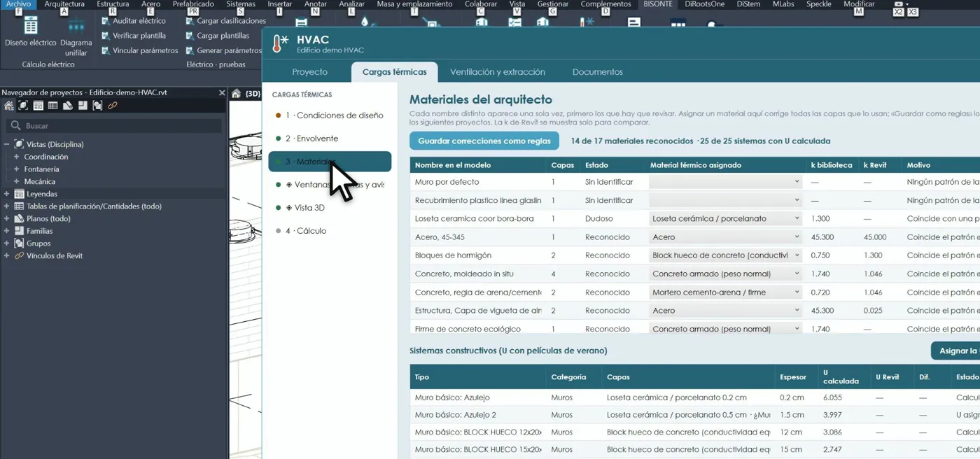Viewport: 980px width, 459px height.
Task: Click the HVAC thermometer logo icon
Action: point(280,44)
